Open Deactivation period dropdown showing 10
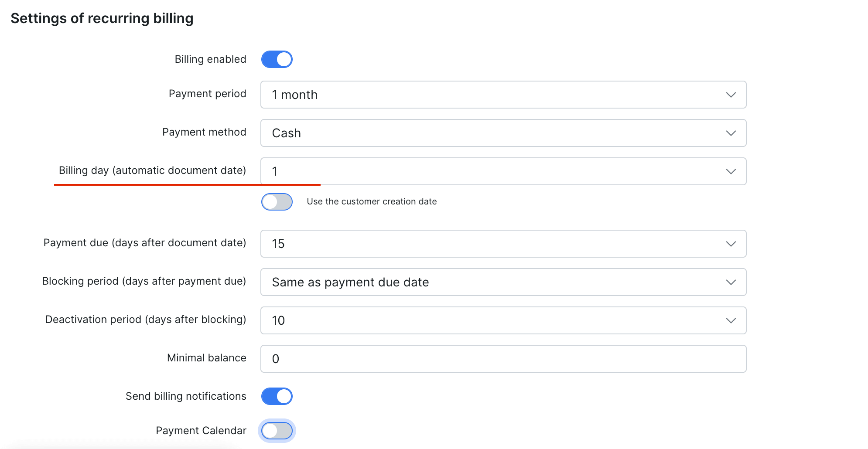 pyautogui.click(x=503, y=320)
